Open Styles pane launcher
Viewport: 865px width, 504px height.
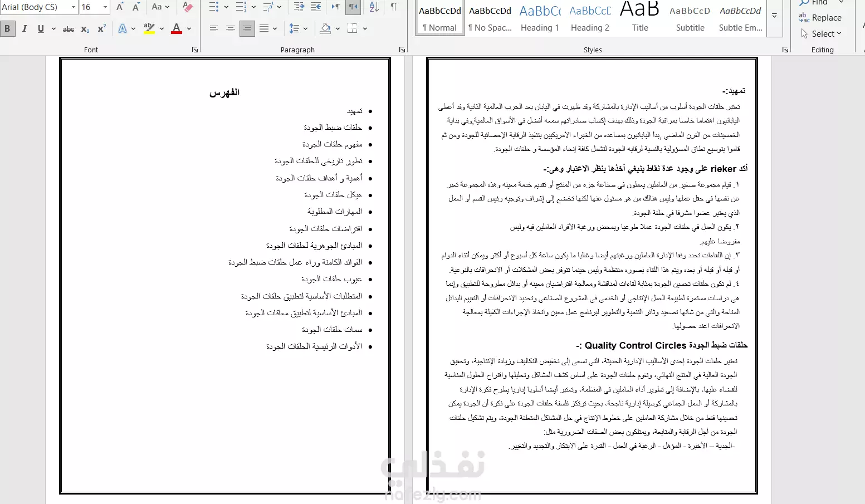coord(785,50)
